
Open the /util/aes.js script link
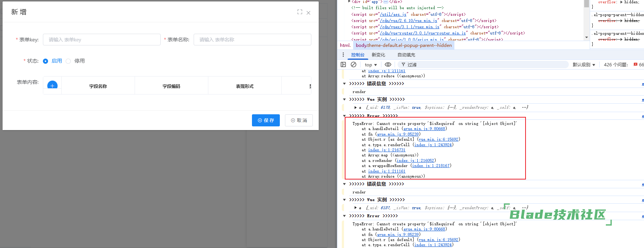(393, 15)
